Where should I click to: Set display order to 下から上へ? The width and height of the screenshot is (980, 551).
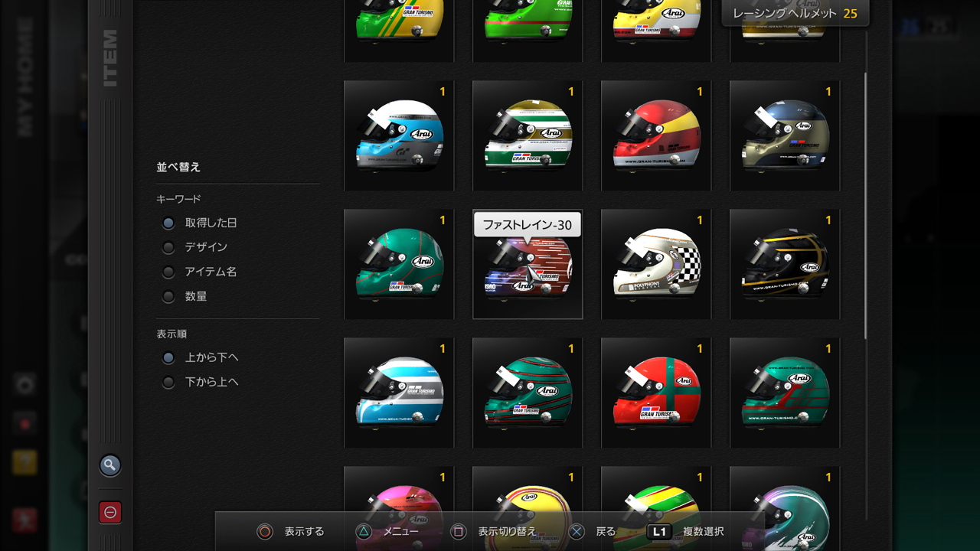[168, 383]
